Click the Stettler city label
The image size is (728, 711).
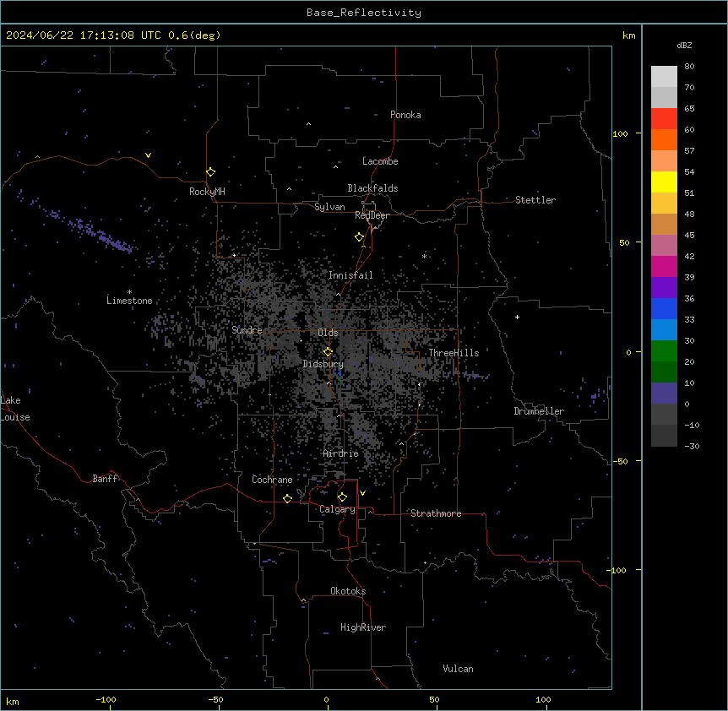click(x=535, y=200)
